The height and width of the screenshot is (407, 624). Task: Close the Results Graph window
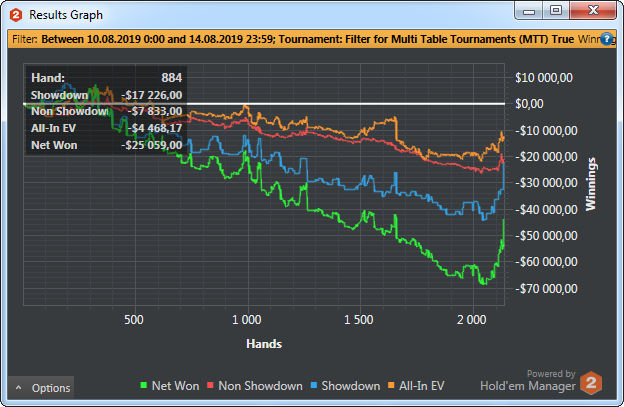point(593,11)
